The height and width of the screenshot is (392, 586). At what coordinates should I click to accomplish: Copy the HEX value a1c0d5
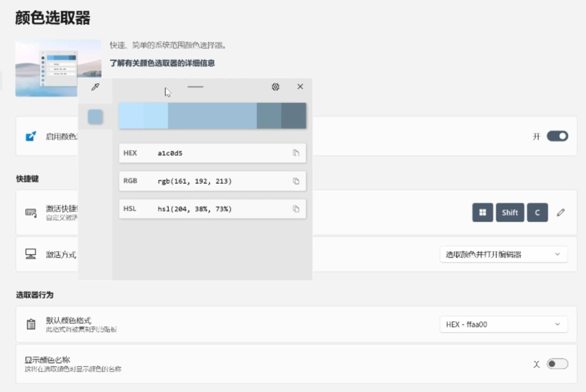coord(296,153)
